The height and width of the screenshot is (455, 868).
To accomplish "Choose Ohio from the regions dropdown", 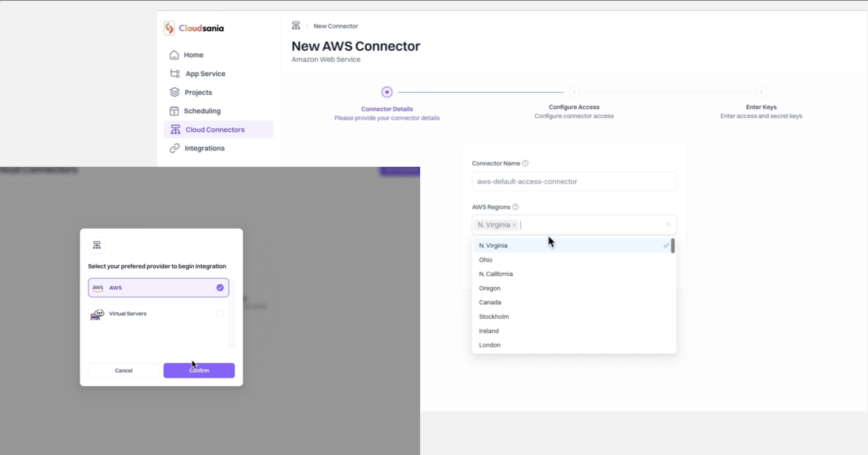I will pyautogui.click(x=486, y=260).
